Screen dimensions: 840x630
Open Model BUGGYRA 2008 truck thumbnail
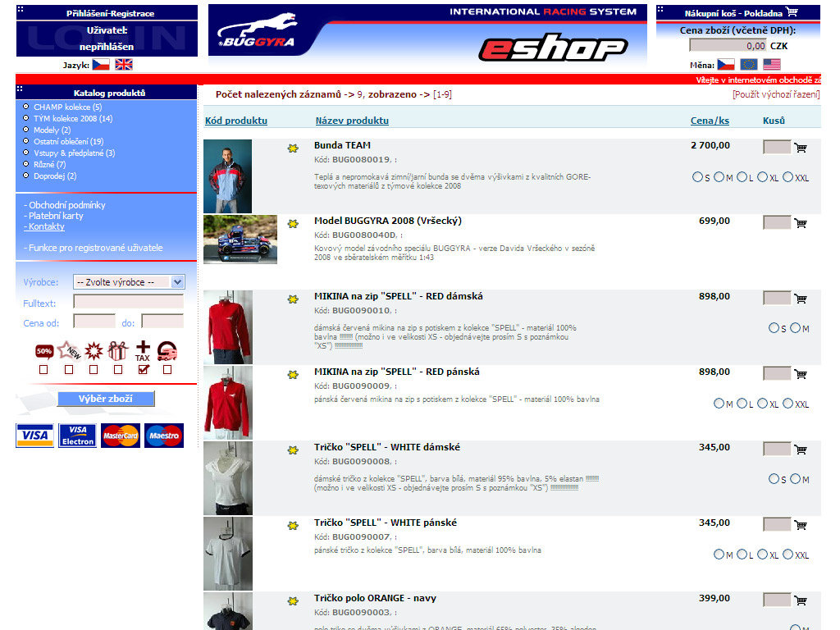[240, 240]
